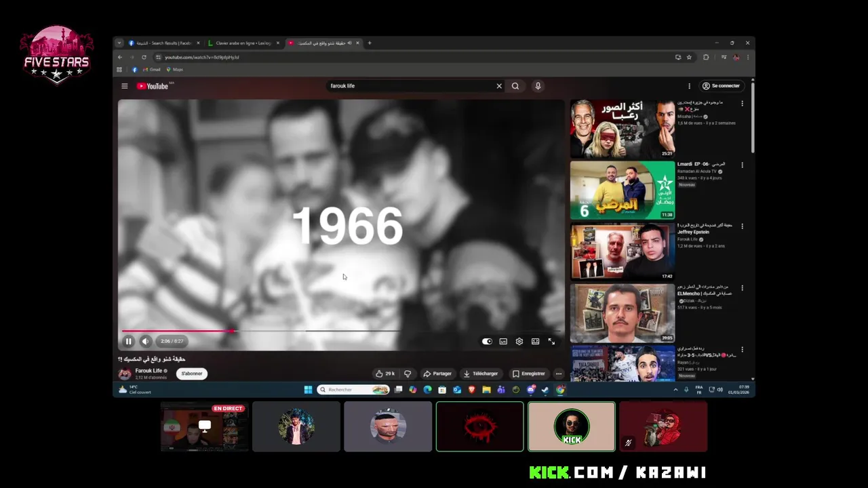Click the Se connecter sign-in button
Image resolution: width=868 pixels, height=488 pixels.
pos(722,86)
